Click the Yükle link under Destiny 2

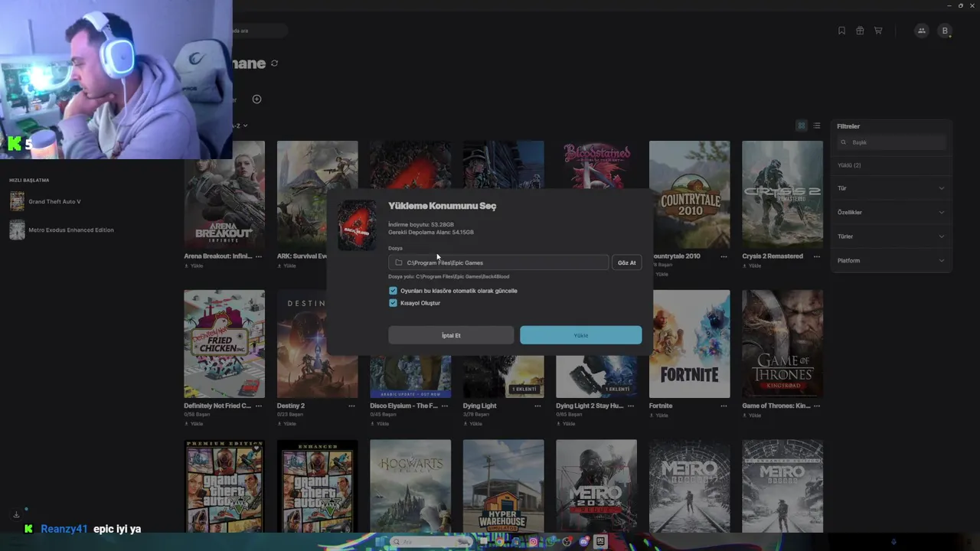pyautogui.click(x=287, y=423)
